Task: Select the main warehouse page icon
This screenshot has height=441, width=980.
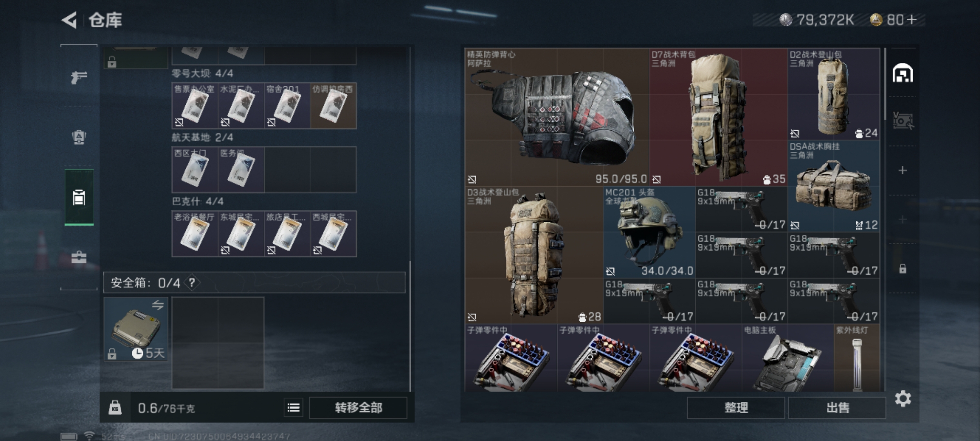Action: (x=903, y=73)
